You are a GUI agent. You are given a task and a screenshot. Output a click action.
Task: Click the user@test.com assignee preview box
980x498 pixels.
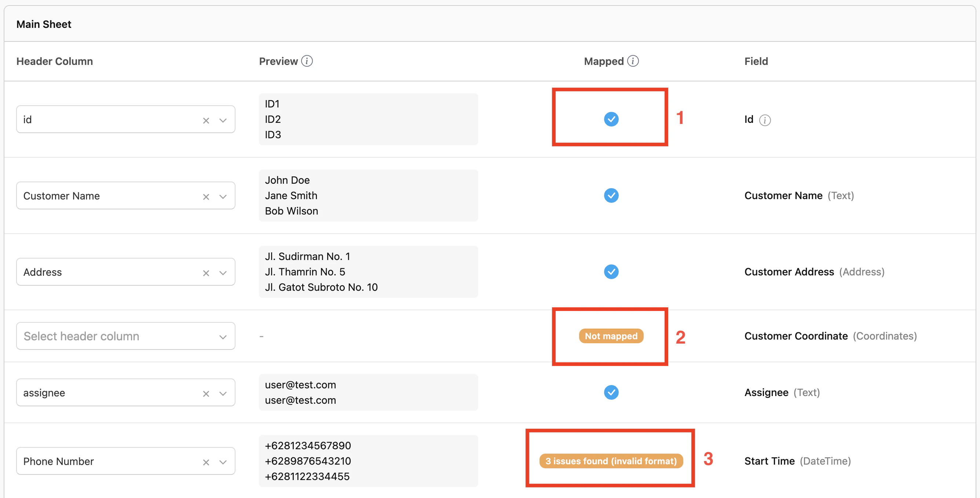pyautogui.click(x=368, y=392)
